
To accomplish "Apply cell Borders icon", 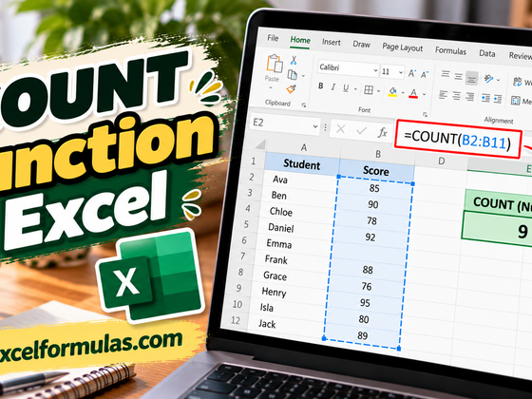I will [369, 90].
